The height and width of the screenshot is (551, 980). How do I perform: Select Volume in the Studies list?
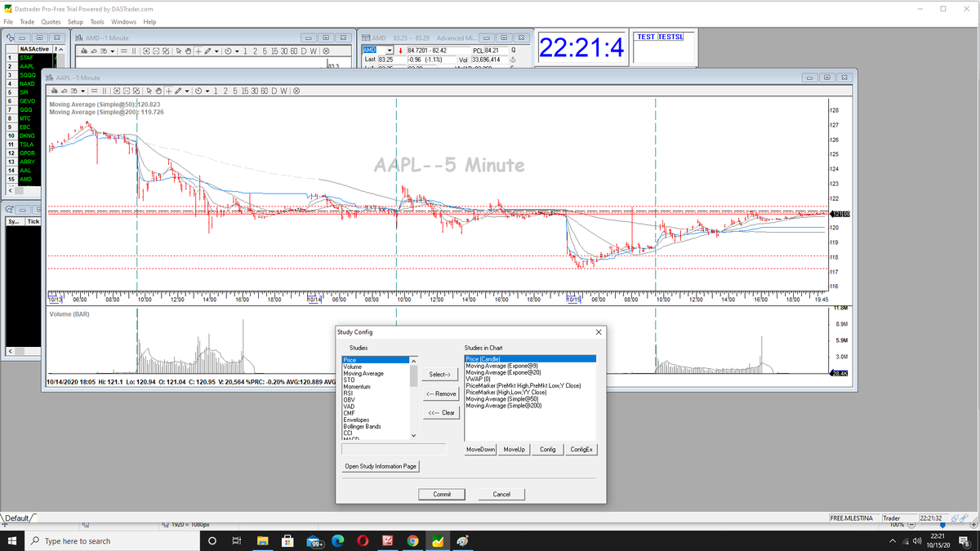(353, 367)
